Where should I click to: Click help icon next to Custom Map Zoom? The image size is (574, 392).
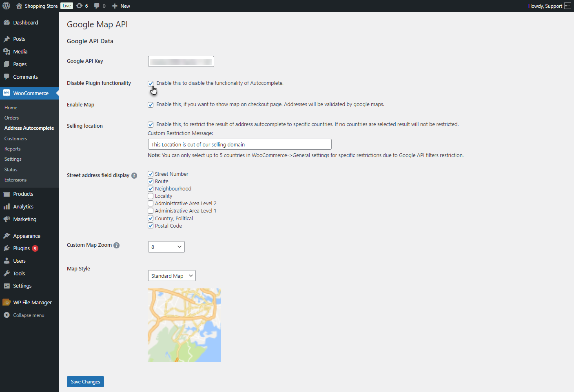coord(117,245)
